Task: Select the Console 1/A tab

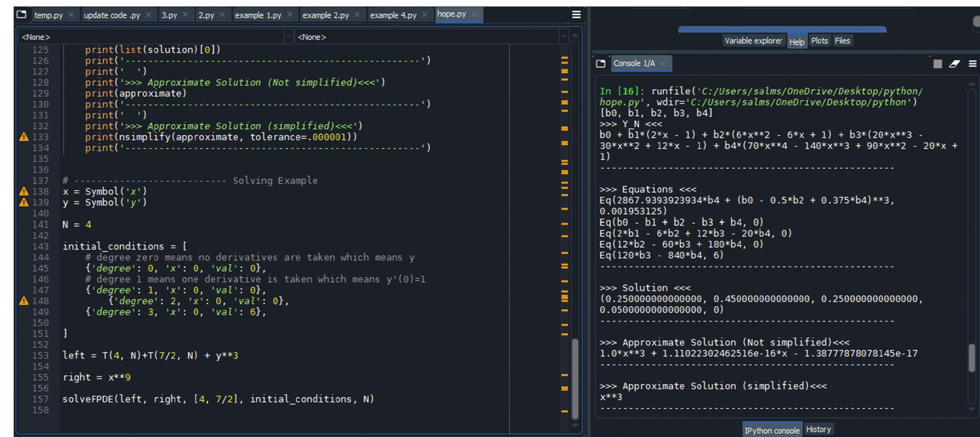Action: (634, 64)
